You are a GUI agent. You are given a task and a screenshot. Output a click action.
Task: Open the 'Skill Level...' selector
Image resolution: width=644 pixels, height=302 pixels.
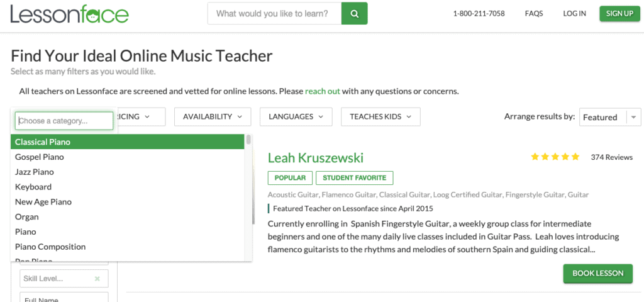point(64,279)
